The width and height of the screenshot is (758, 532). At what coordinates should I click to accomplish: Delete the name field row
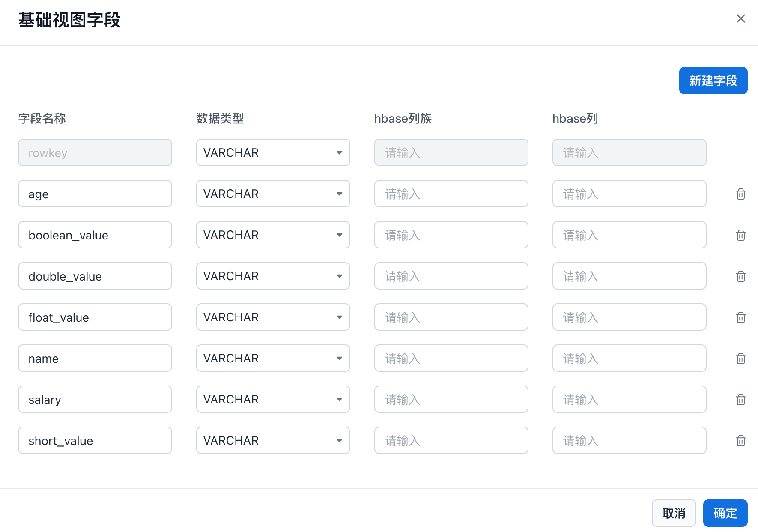tap(740, 359)
